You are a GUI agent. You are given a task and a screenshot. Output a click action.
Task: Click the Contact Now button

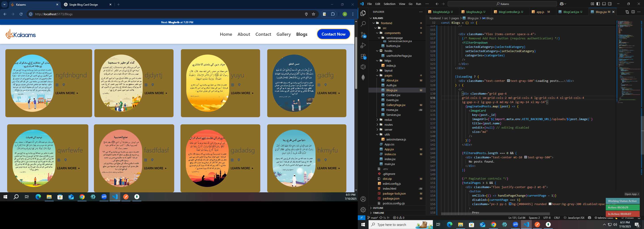tap(333, 34)
